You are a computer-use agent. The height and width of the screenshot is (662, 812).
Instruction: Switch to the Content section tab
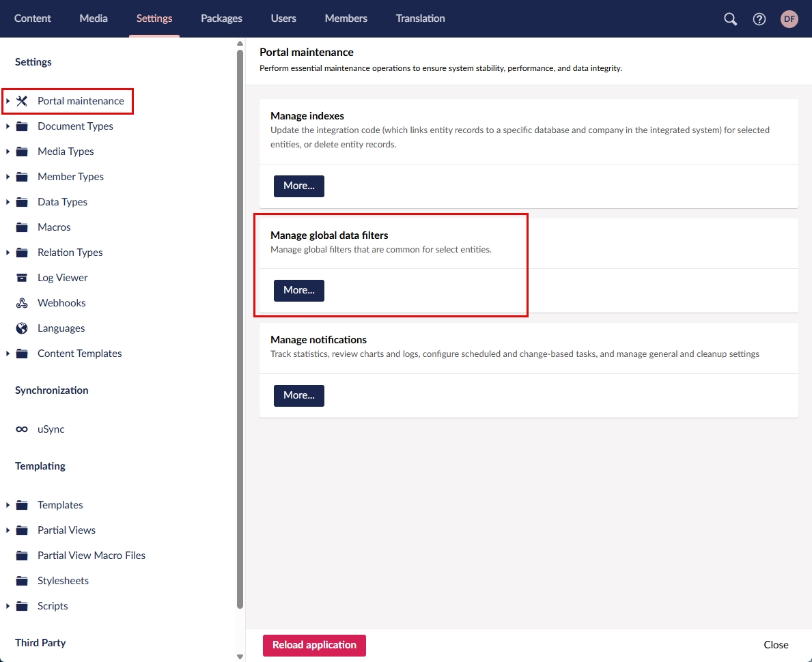coord(33,18)
